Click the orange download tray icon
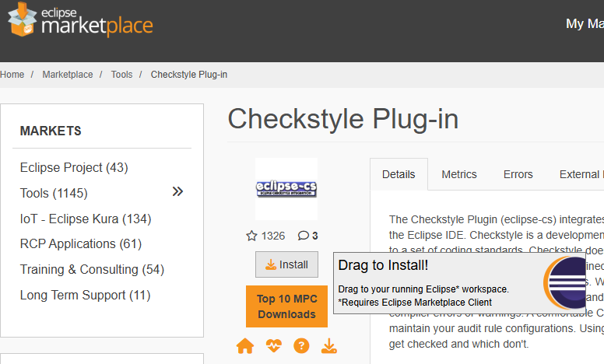The width and height of the screenshot is (604, 364). [x=329, y=345]
